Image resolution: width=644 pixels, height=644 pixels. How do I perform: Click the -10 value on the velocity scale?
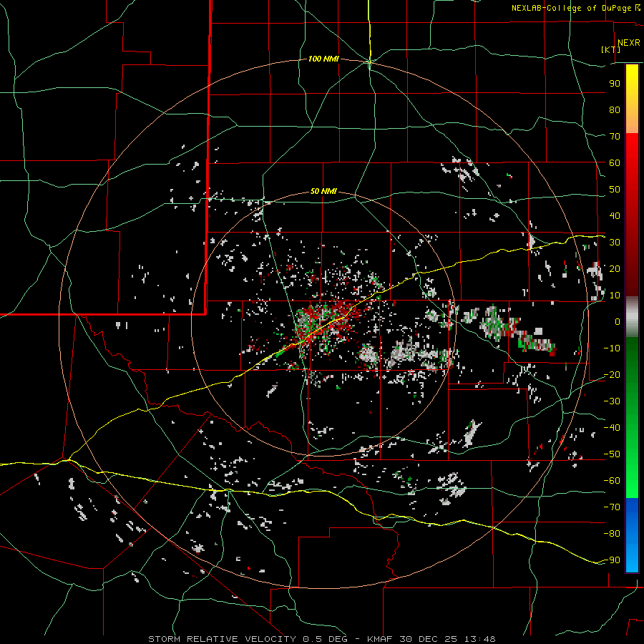pyautogui.click(x=612, y=348)
